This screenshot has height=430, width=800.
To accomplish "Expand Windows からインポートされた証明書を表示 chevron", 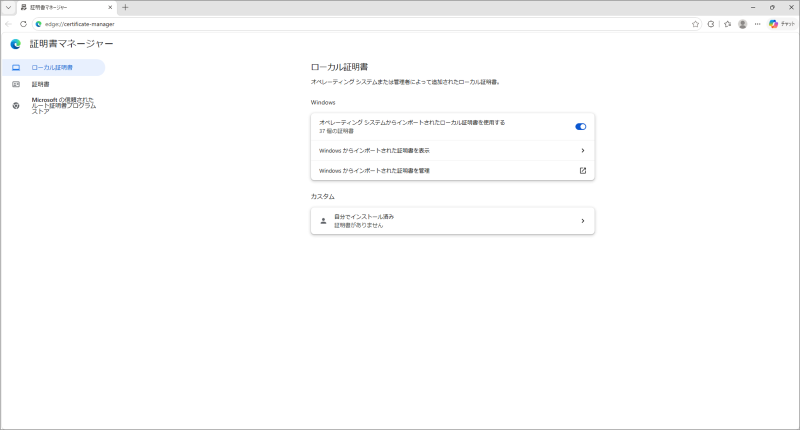I will pyautogui.click(x=583, y=150).
